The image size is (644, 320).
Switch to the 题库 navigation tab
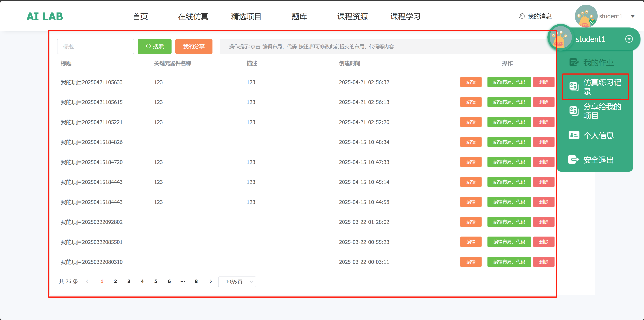coord(299,17)
